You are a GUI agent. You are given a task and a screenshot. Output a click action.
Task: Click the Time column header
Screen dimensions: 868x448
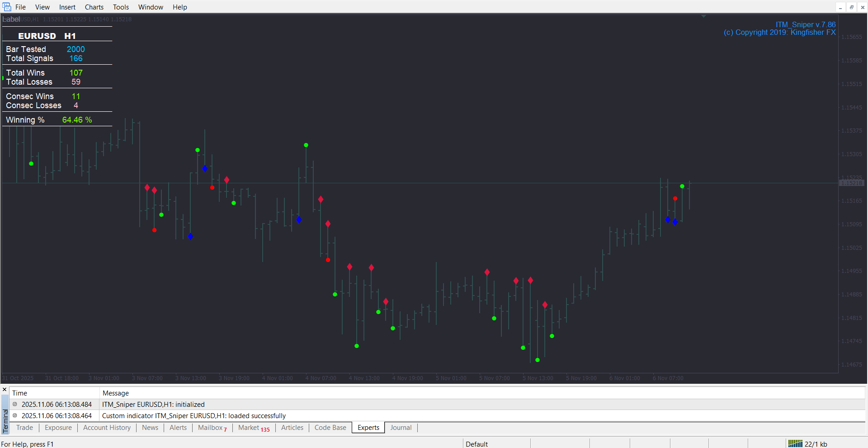[x=19, y=393]
